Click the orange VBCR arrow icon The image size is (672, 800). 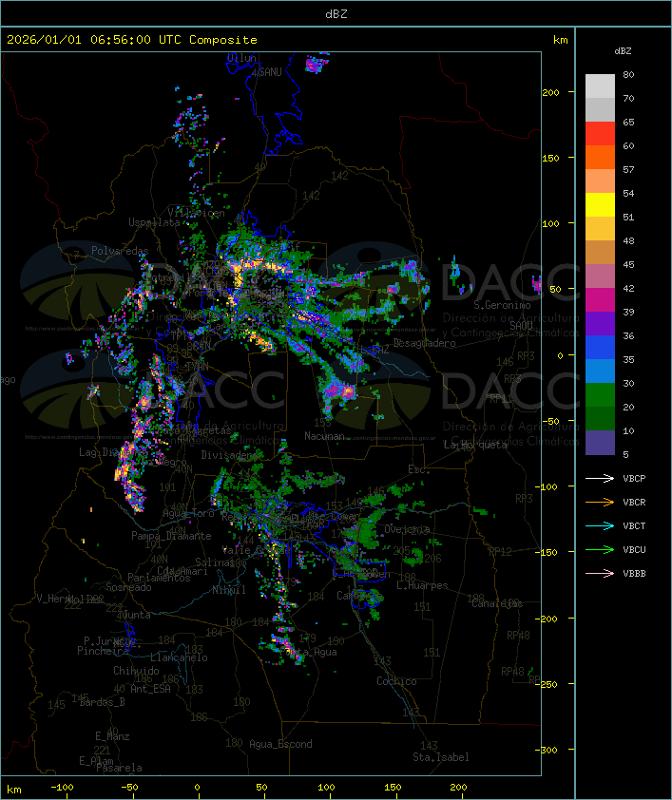point(600,502)
